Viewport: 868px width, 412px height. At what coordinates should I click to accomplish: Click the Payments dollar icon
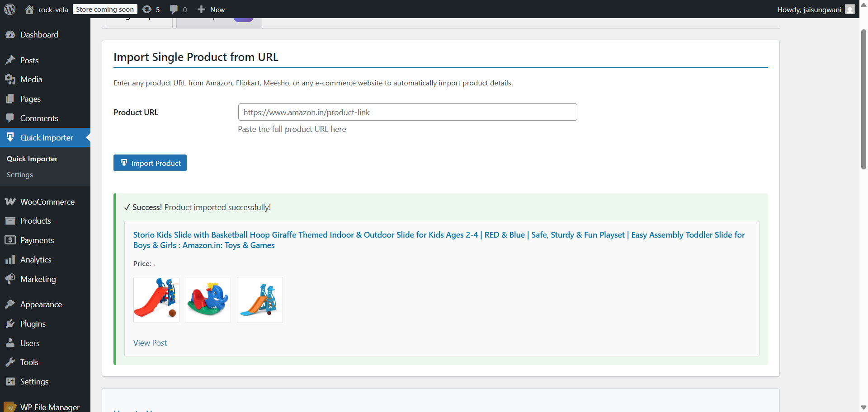point(10,240)
